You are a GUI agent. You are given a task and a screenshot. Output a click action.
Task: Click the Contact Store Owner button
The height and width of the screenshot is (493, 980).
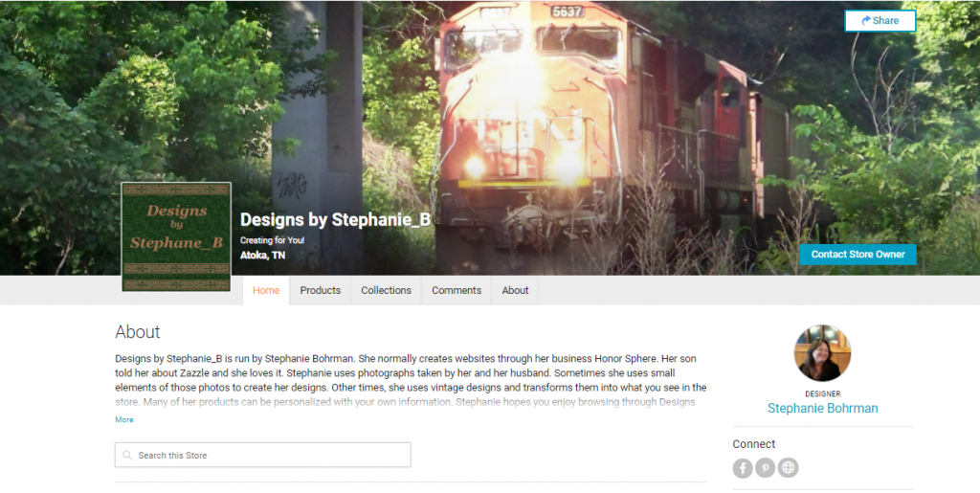pos(857,255)
